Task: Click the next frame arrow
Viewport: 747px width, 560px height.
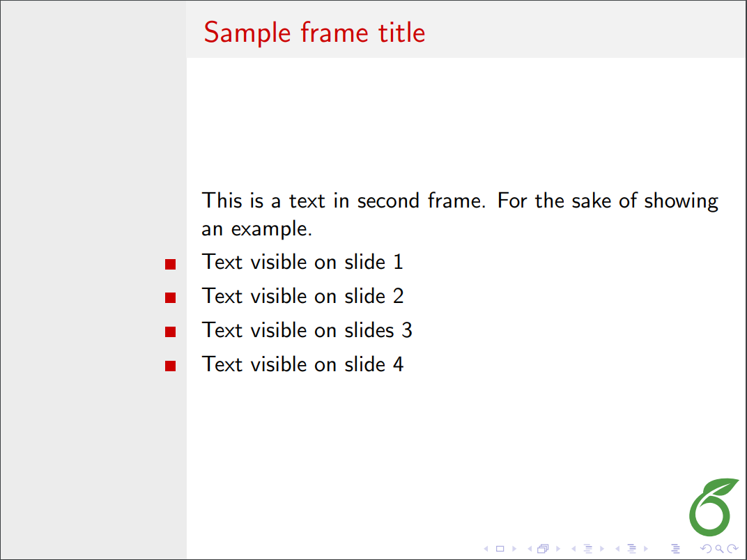Action: (558, 549)
